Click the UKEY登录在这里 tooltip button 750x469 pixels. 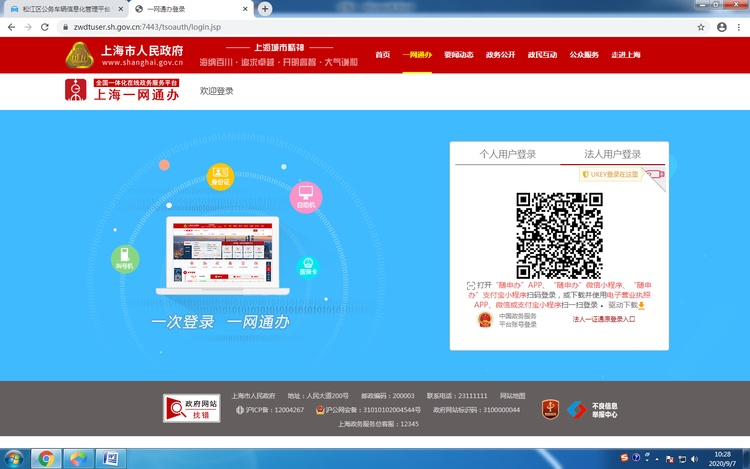pyautogui.click(x=611, y=175)
